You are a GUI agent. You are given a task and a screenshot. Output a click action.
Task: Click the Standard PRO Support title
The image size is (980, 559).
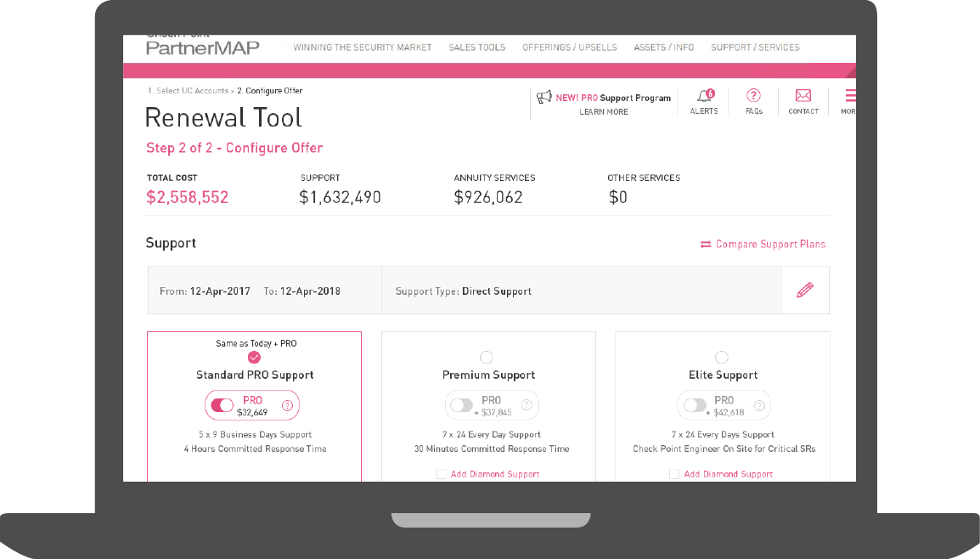255,375
